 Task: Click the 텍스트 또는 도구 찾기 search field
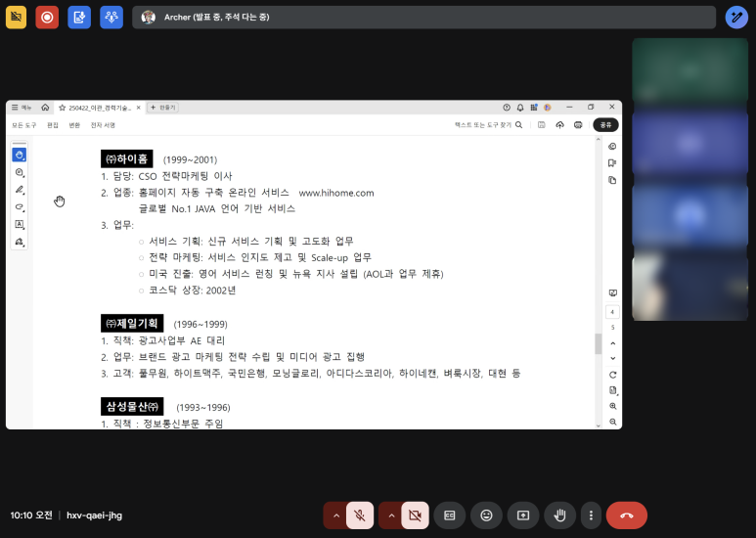[488, 125]
